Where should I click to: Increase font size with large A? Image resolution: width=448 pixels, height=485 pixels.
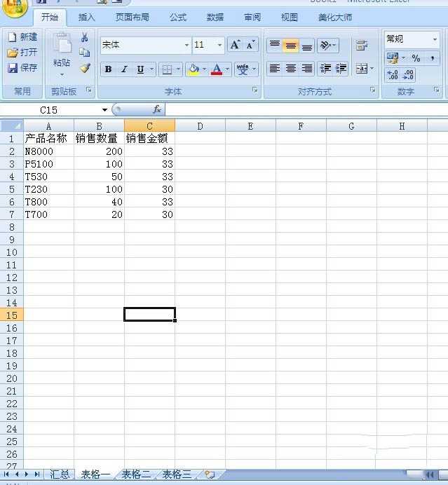coord(235,45)
